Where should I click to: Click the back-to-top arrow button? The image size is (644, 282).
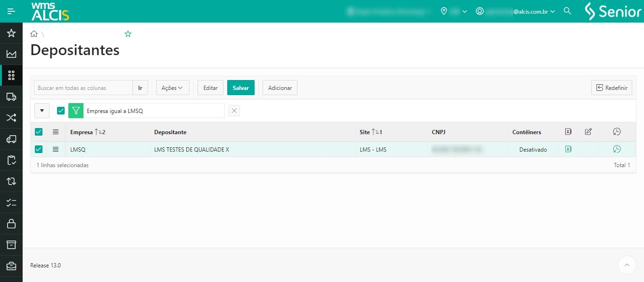click(x=627, y=265)
